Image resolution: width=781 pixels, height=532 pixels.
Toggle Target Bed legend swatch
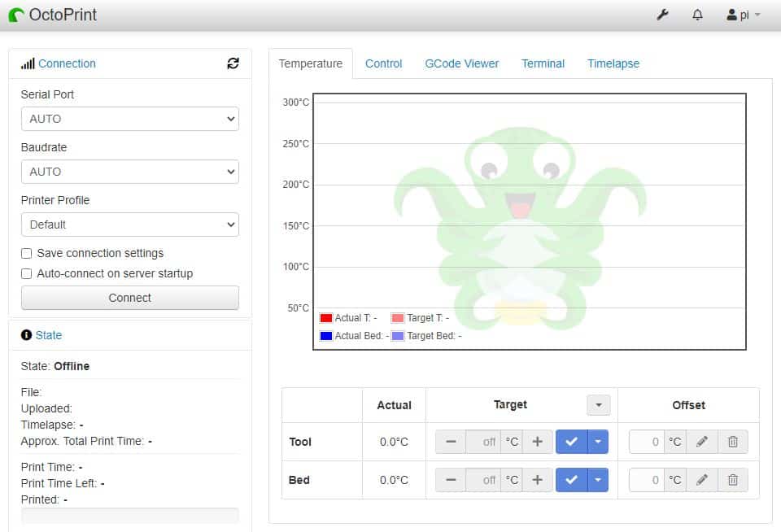tap(398, 336)
